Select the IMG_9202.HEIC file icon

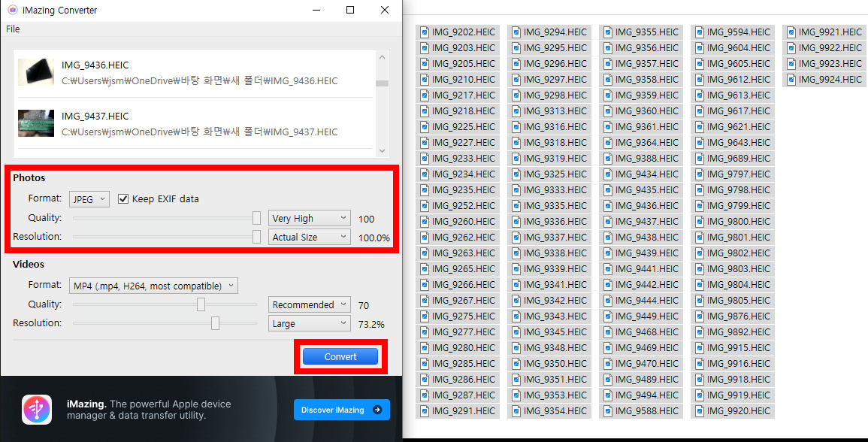425,32
